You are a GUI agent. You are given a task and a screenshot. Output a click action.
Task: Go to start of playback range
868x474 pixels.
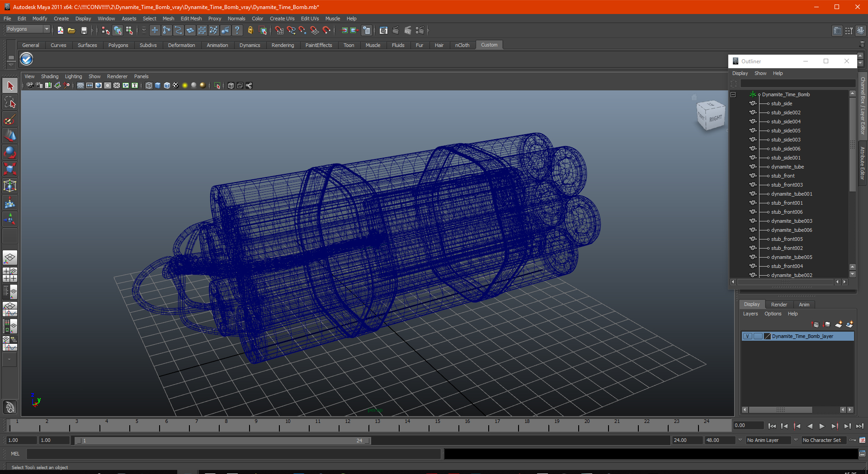point(772,426)
